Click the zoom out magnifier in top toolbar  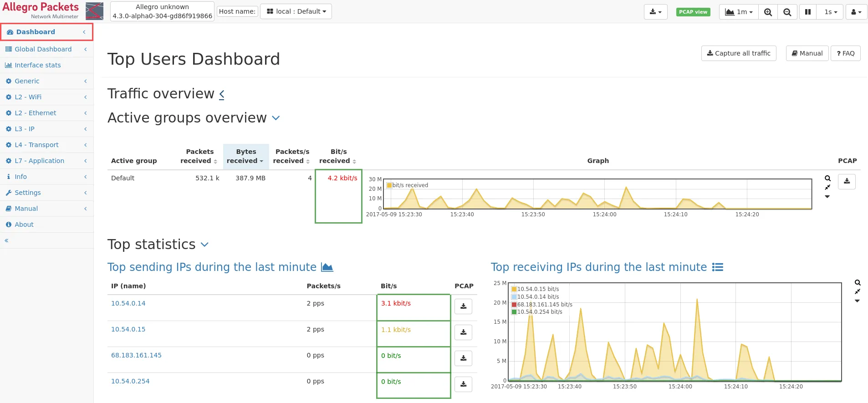pyautogui.click(x=787, y=12)
